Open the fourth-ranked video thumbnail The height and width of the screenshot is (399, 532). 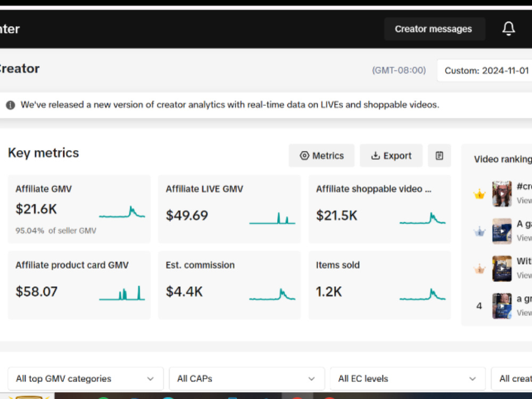502,306
